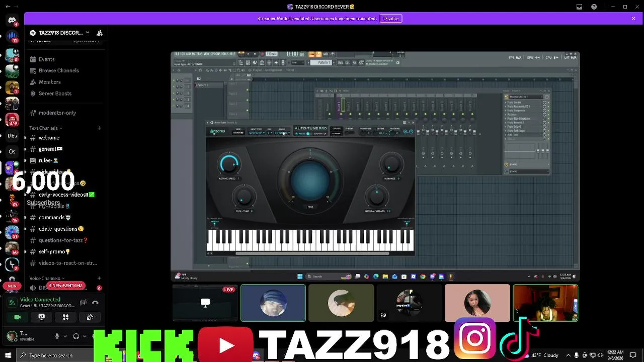Open the Windows Start menu
Screen dimensions: 644x362
pyautogui.click(x=8, y=355)
